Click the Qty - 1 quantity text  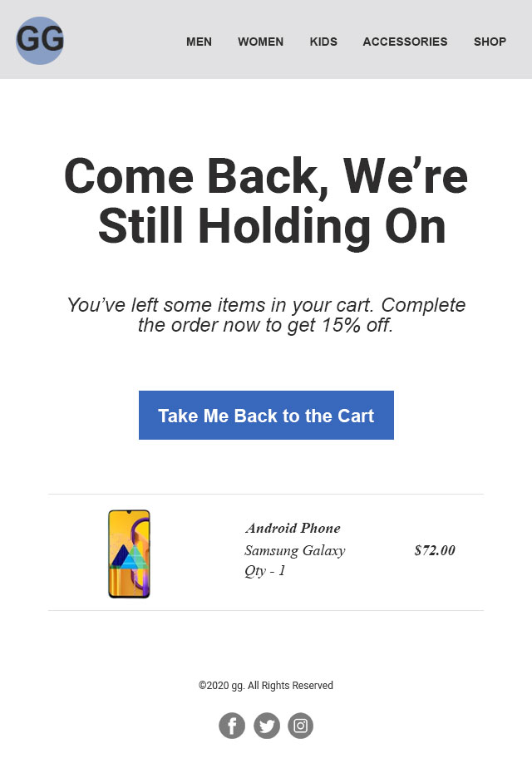(x=264, y=571)
